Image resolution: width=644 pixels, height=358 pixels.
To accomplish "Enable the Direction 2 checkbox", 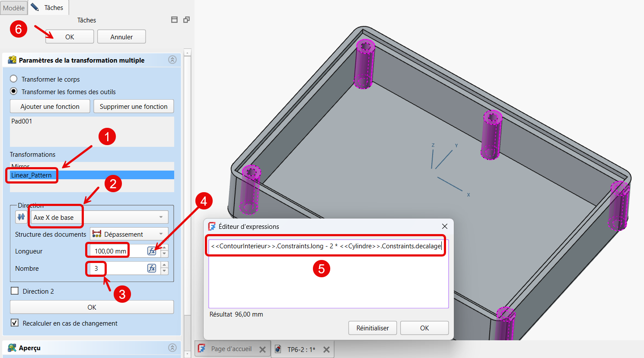I will [x=15, y=291].
